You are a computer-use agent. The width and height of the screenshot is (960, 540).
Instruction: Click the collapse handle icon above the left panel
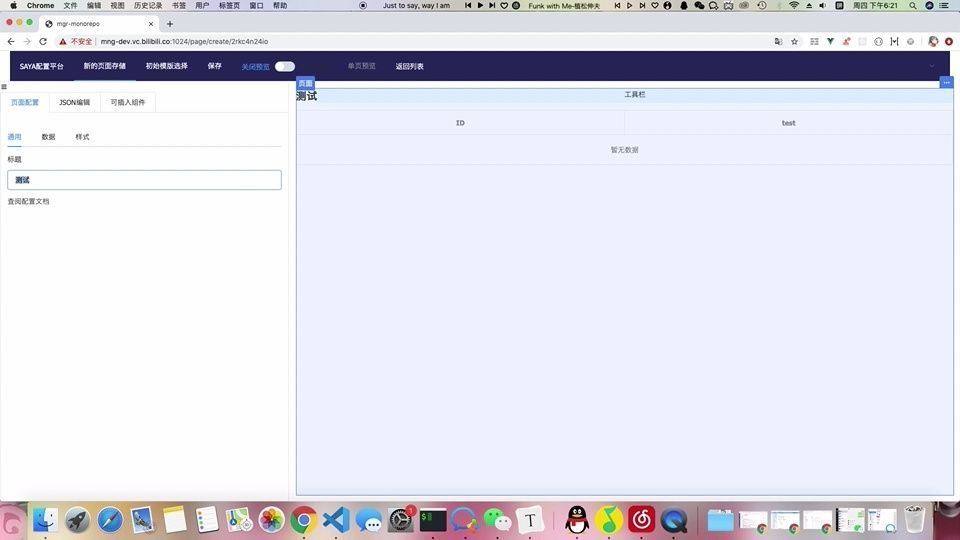pyautogui.click(x=4, y=88)
